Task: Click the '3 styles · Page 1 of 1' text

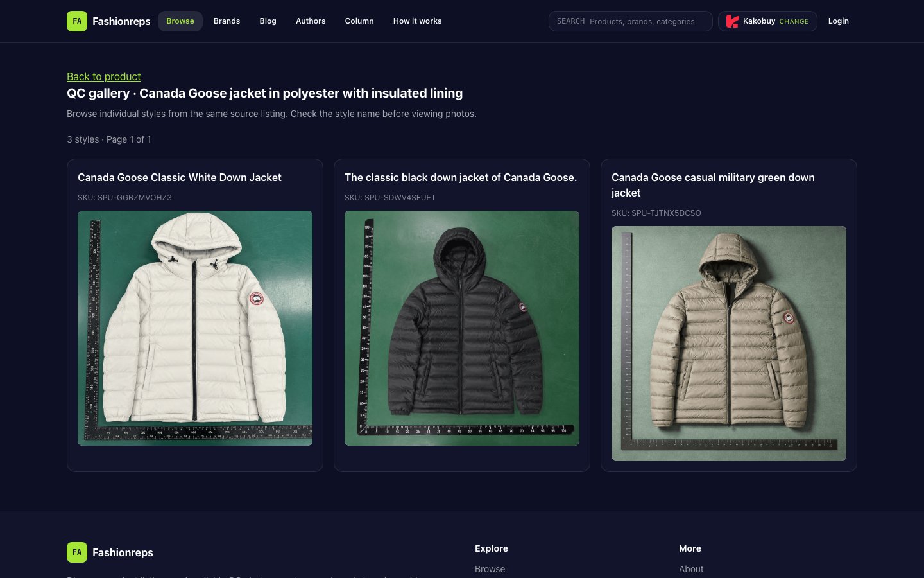Action: pyautogui.click(x=109, y=139)
